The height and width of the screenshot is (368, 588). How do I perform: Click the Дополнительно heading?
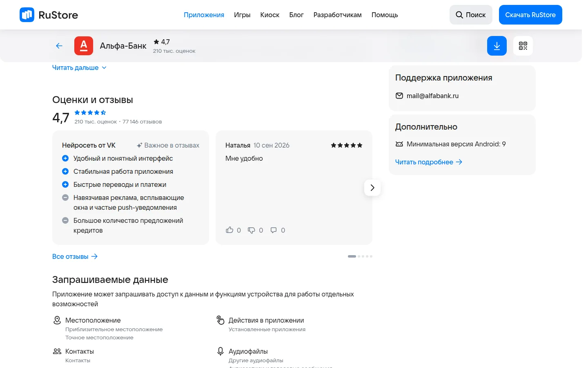click(x=426, y=127)
